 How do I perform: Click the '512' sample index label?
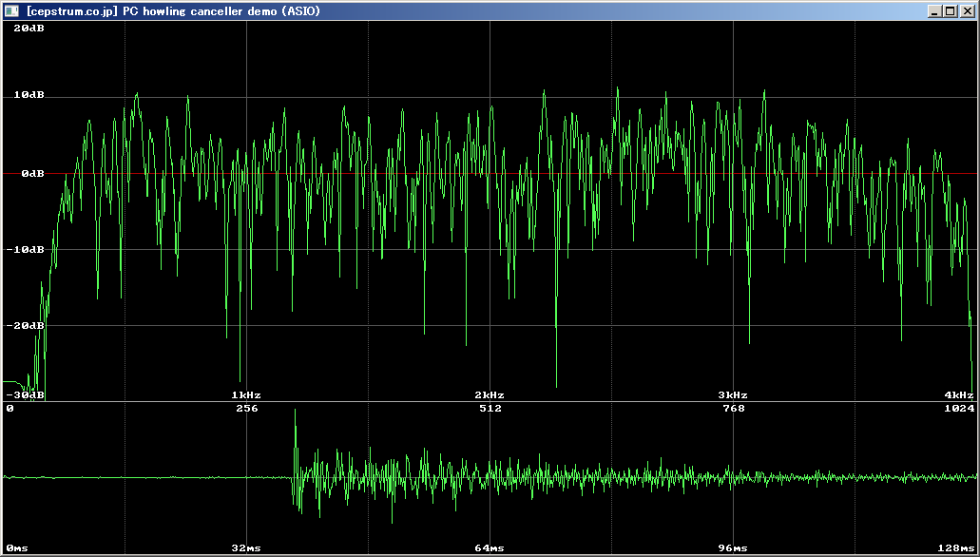click(x=490, y=408)
